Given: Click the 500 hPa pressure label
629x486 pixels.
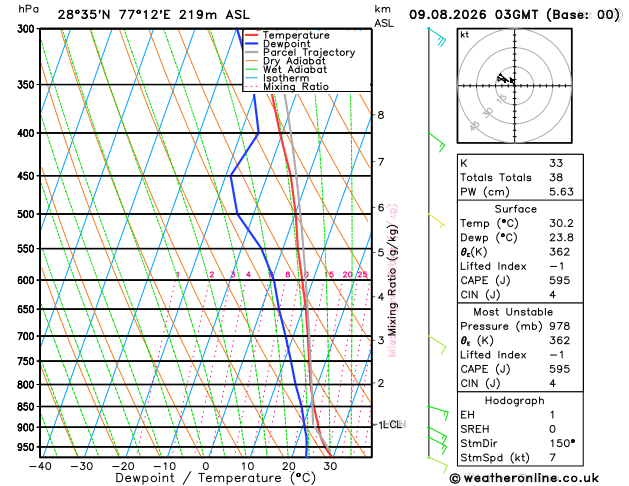Looking at the screenshot, I should [28, 214].
